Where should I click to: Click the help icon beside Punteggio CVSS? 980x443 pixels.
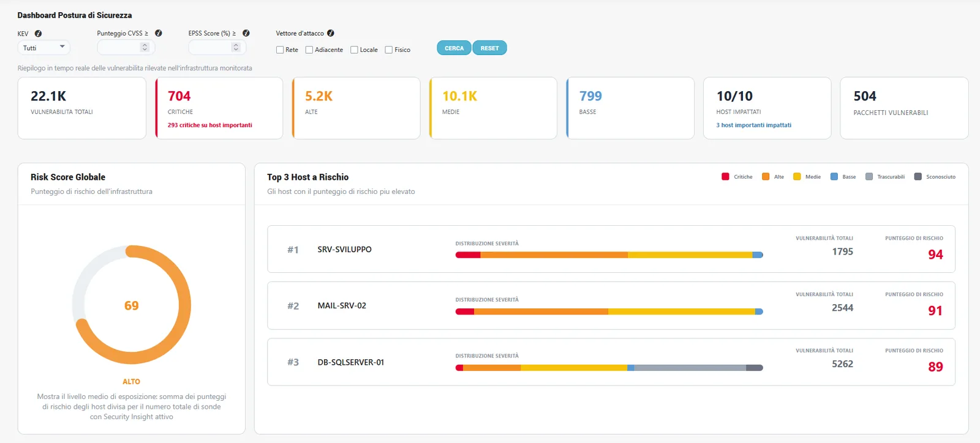coord(158,33)
